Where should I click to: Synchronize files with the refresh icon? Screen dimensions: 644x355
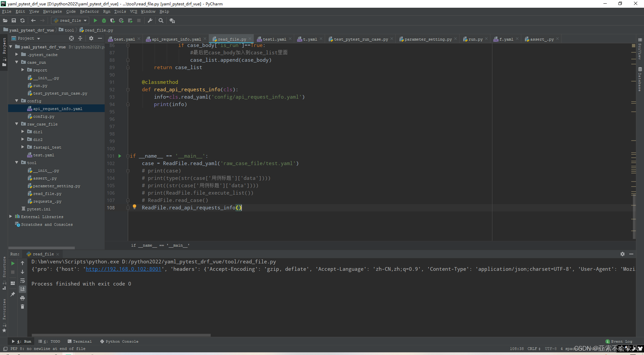point(22,20)
